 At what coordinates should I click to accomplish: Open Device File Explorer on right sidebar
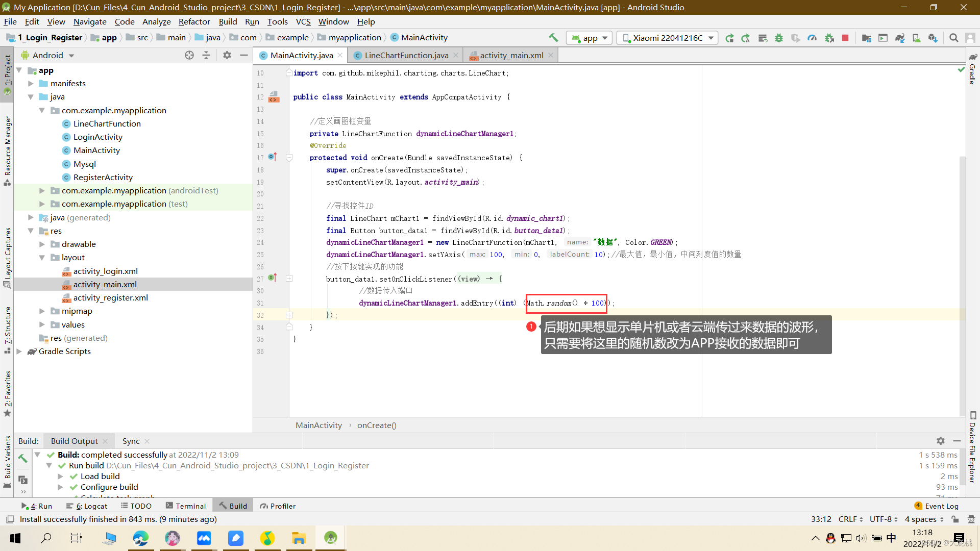click(972, 449)
